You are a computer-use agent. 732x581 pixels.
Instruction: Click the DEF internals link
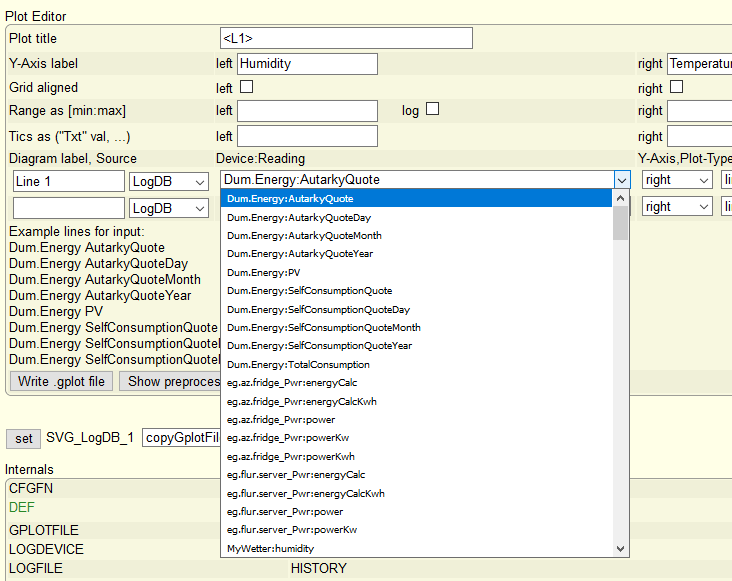click(x=21, y=507)
